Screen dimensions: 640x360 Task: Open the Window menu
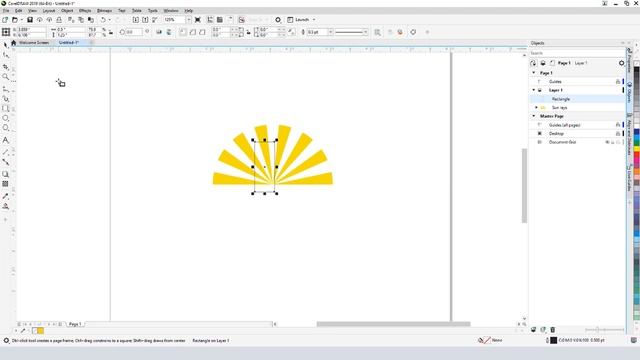[171, 11]
